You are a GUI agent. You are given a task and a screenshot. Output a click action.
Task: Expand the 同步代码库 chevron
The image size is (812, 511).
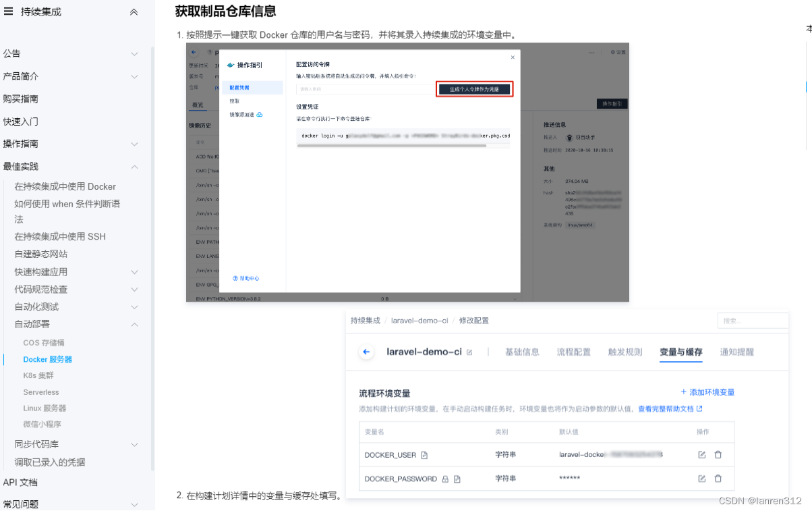pyautogui.click(x=134, y=445)
